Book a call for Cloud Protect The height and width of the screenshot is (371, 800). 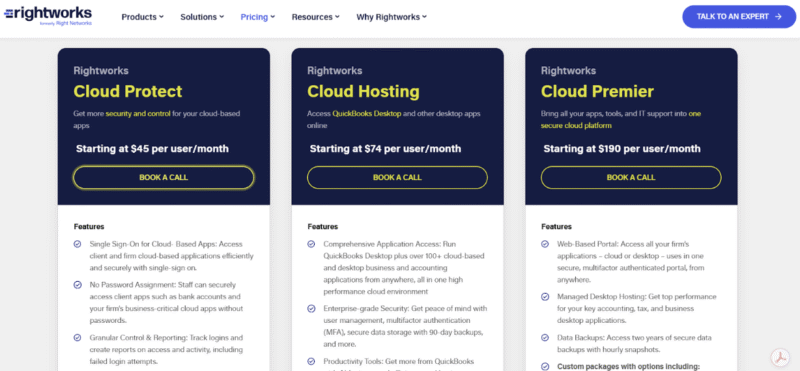(163, 178)
